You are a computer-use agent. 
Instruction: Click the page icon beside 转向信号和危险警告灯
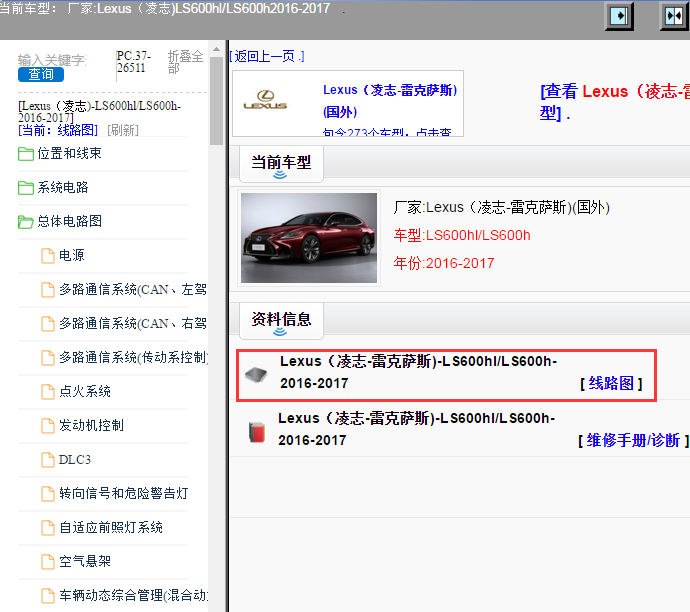pos(48,494)
